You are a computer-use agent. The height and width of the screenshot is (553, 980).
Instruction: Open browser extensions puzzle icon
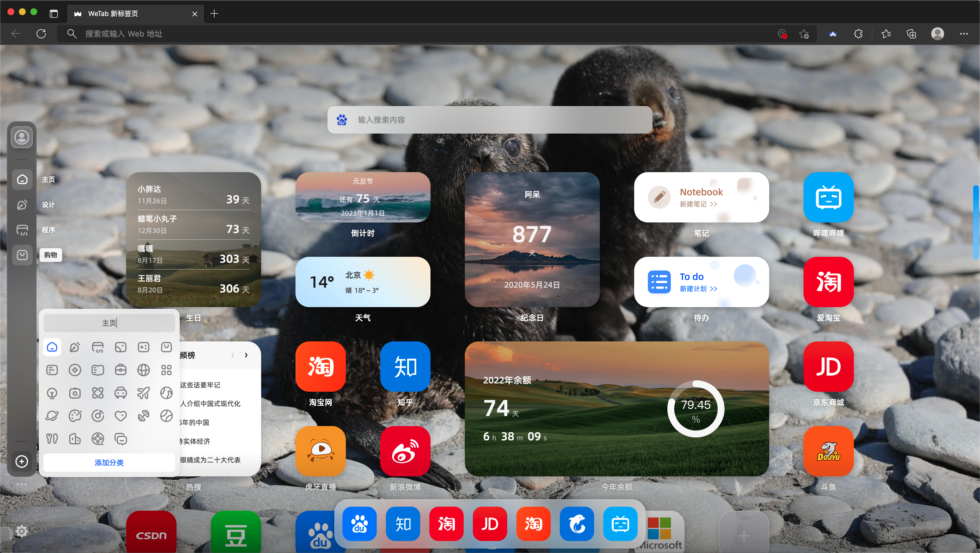coord(858,34)
